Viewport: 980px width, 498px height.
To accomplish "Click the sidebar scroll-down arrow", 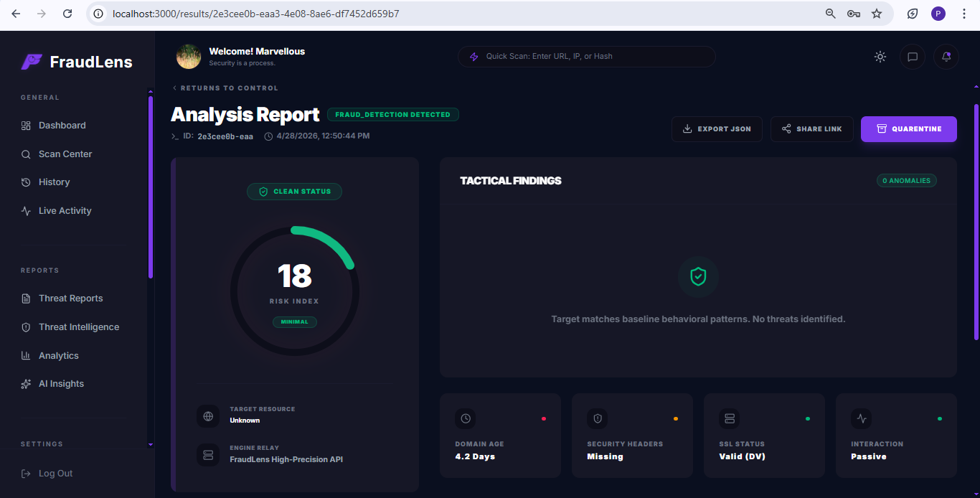I will click(151, 445).
